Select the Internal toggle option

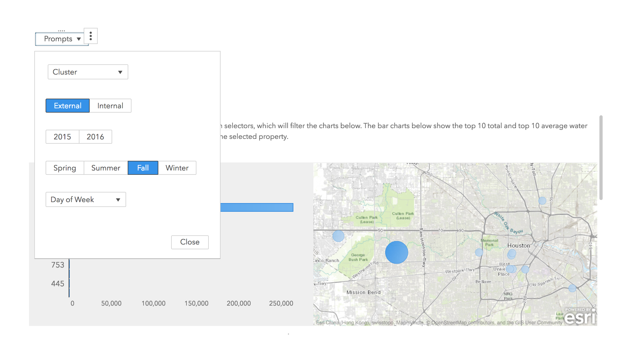tap(110, 106)
